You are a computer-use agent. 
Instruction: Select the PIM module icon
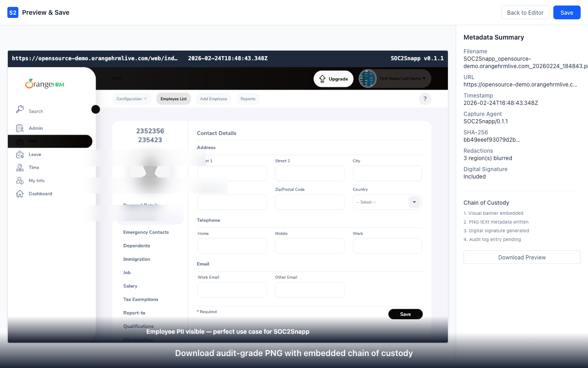[20, 141]
